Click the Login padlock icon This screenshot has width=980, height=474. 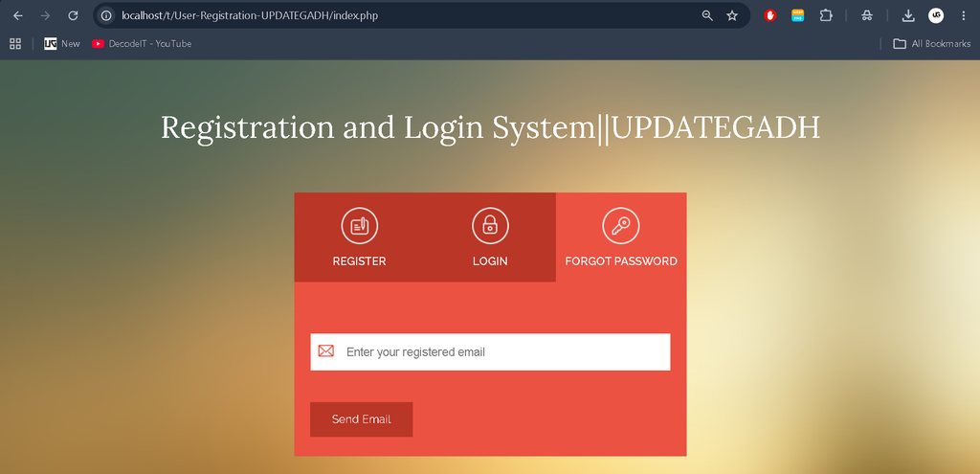click(490, 225)
